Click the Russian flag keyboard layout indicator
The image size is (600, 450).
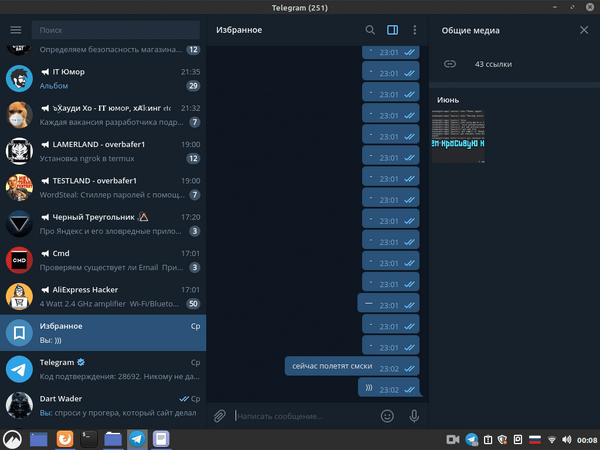[535, 439]
